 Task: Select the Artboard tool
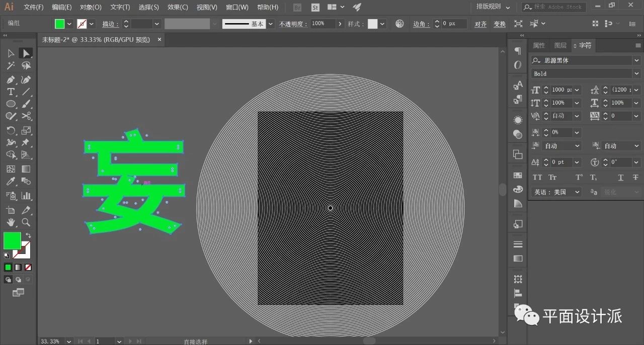click(11, 210)
